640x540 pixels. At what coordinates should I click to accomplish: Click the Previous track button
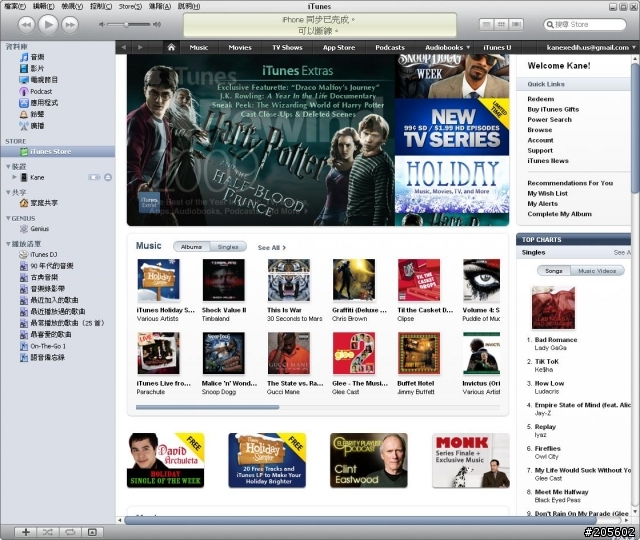(x=26, y=24)
